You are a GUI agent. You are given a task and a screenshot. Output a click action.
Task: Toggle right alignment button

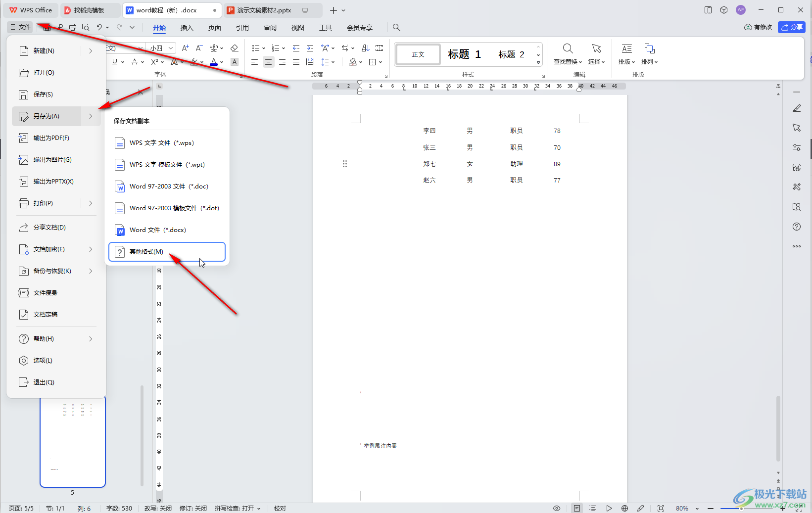(x=282, y=62)
